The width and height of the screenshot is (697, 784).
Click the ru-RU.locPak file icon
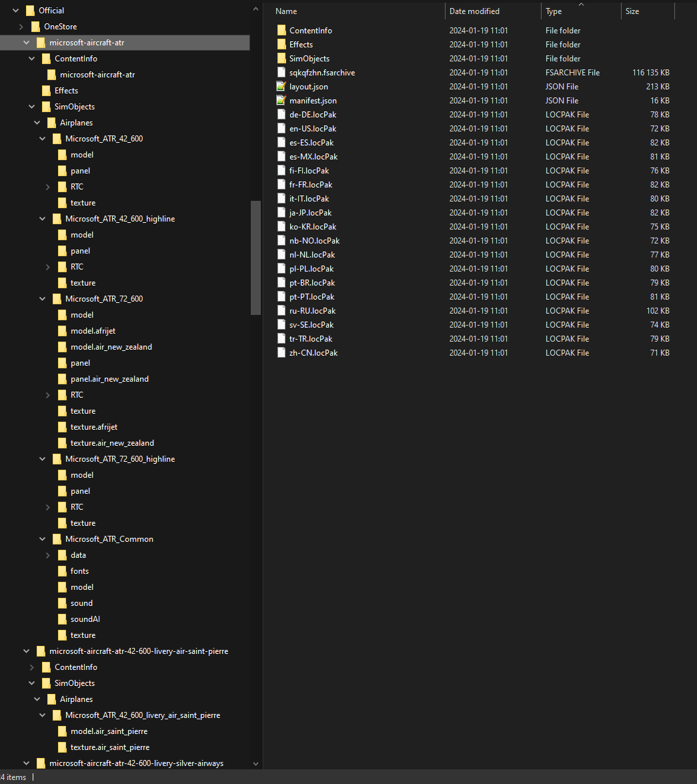(x=281, y=310)
